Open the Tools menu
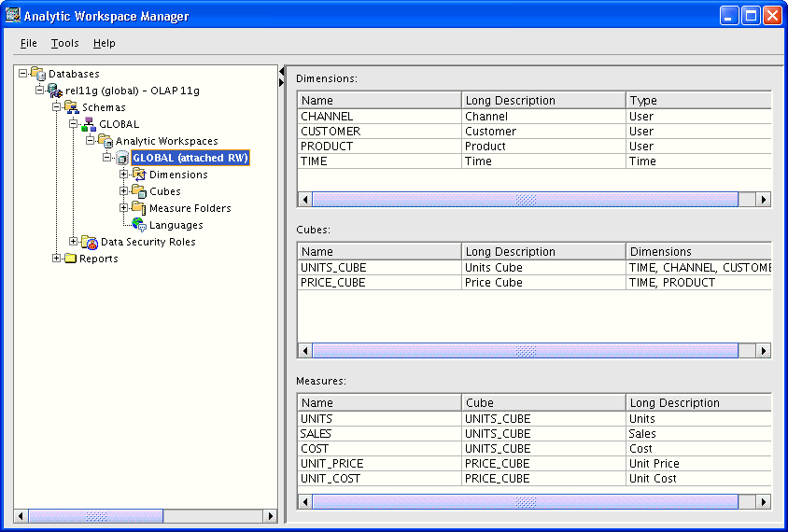The width and height of the screenshot is (788, 532). pos(65,43)
